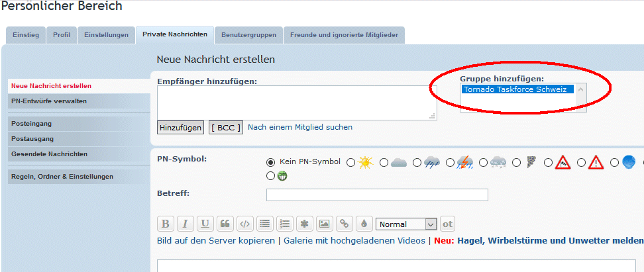Screen dimensions: 644x272
Task: Open 'Galerie mit hochgeladenen Videos' link
Action: [354, 240]
